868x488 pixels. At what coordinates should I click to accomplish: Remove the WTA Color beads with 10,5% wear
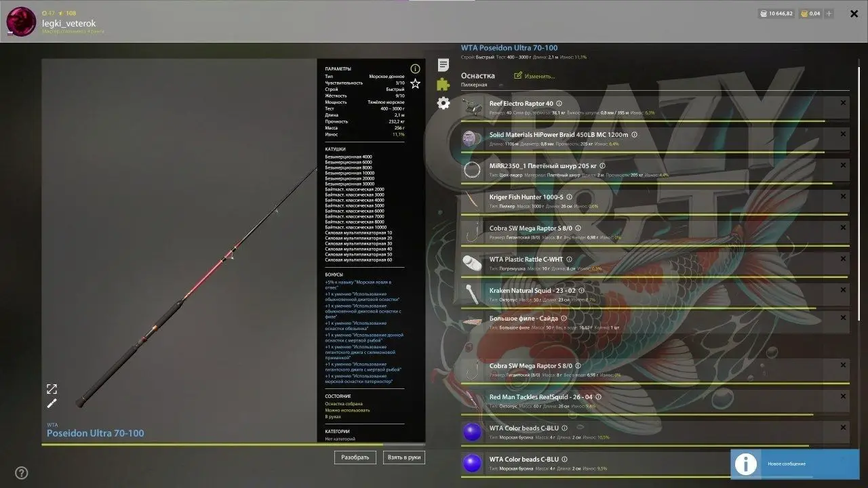[x=843, y=428]
